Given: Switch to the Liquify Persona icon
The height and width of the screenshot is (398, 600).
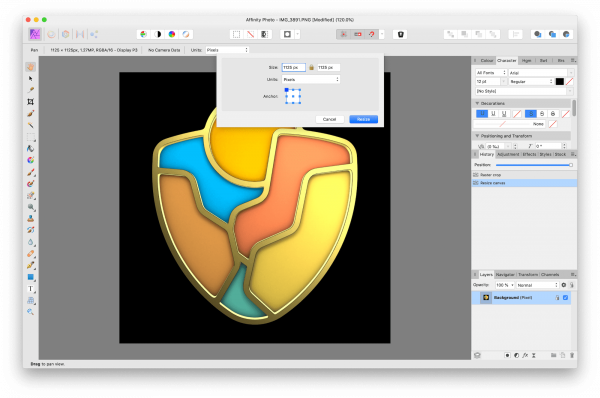Looking at the screenshot, I should pos(51,34).
